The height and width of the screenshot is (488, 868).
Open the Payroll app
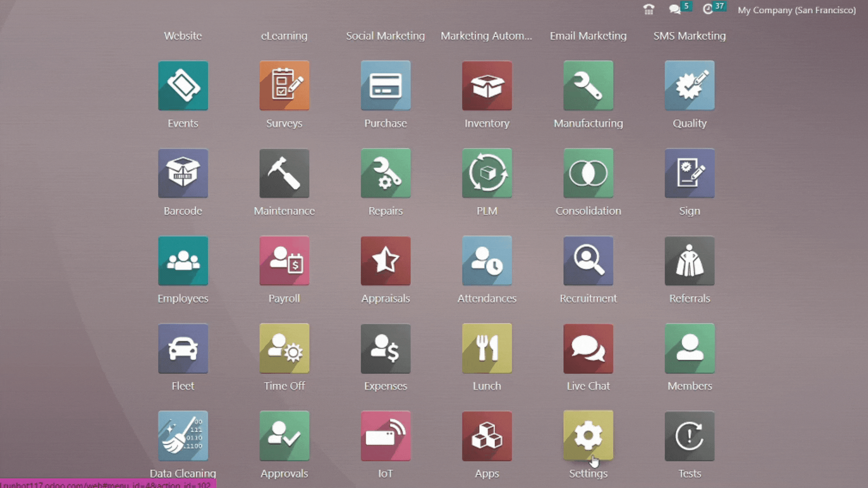284,261
